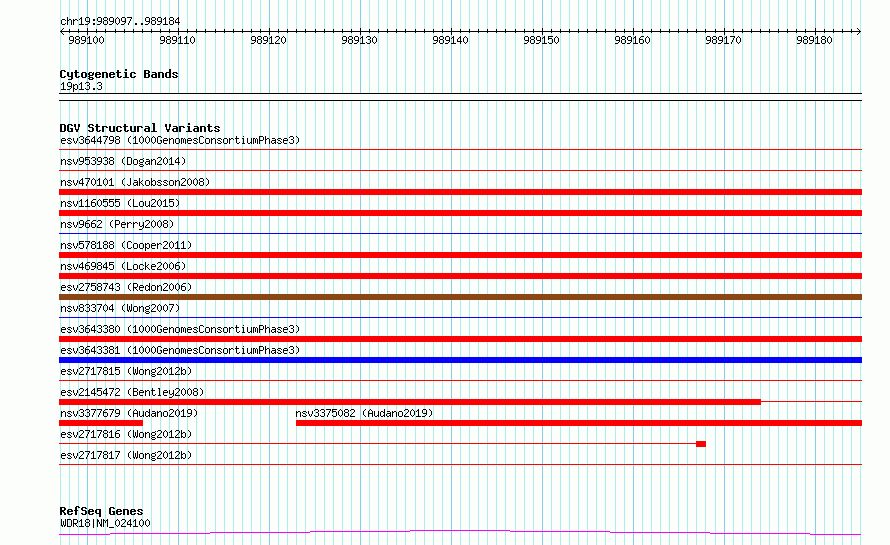Click ruler position 989100
The image size is (890, 545).
(86, 40)
